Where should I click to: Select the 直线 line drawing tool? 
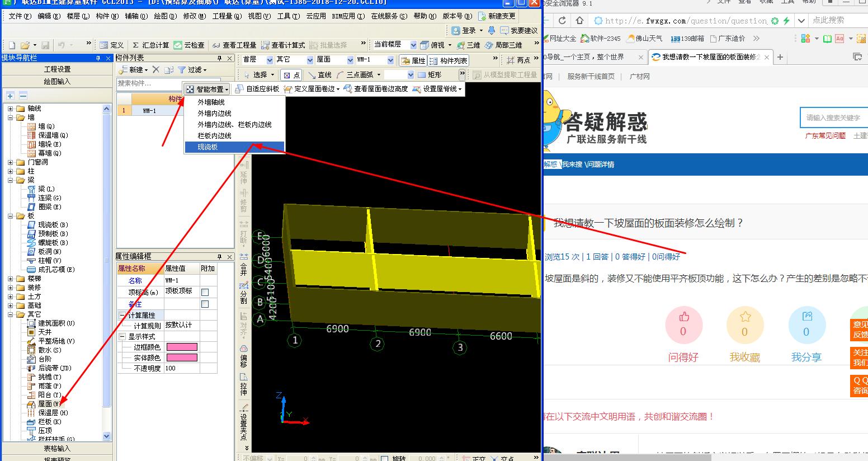319,74
